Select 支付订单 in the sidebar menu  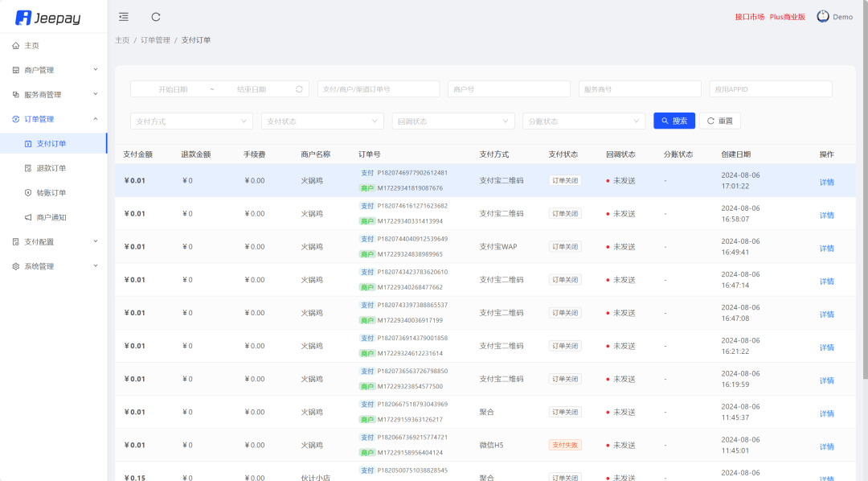click(51, 144)
